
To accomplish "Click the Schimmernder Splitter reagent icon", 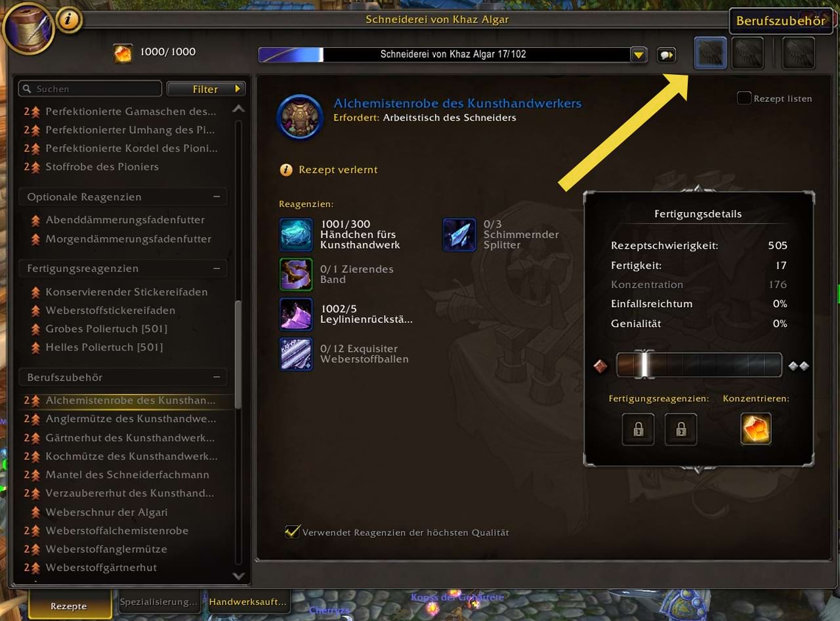I will coord(459,234).
